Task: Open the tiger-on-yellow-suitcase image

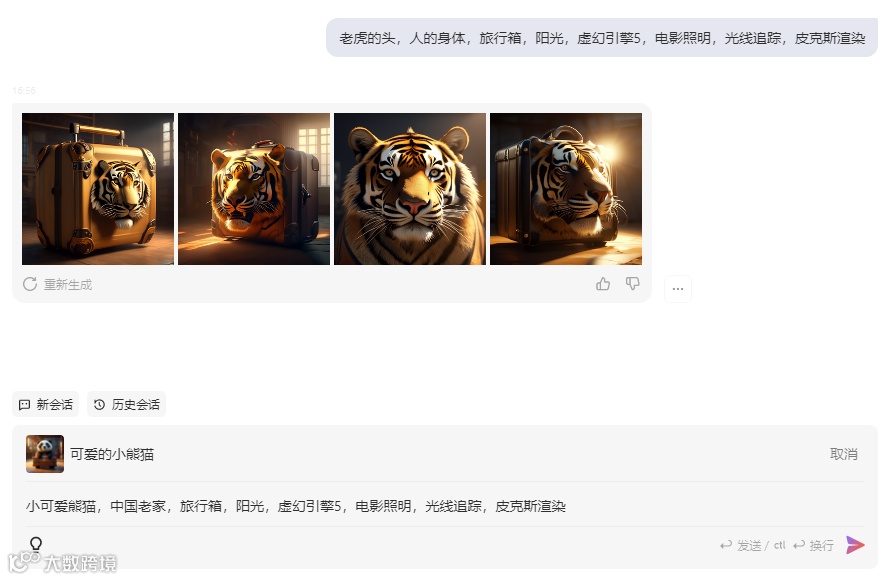Action: point(98,189)
